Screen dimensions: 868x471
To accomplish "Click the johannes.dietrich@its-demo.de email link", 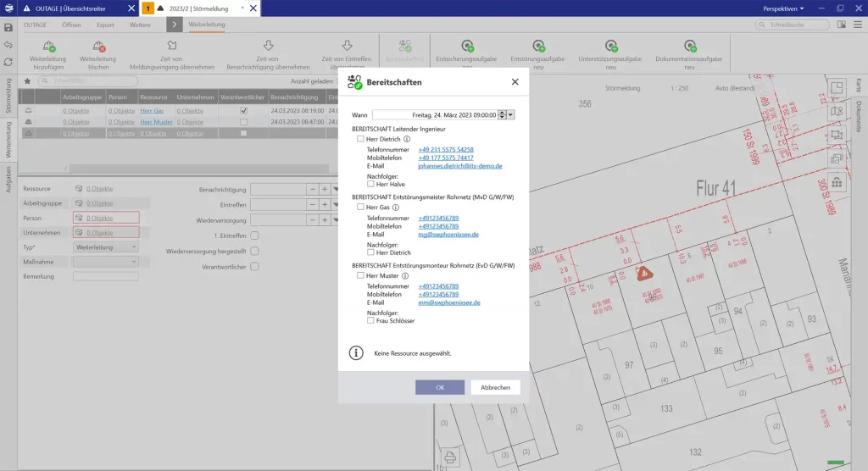I will click(x=459, y=166).
